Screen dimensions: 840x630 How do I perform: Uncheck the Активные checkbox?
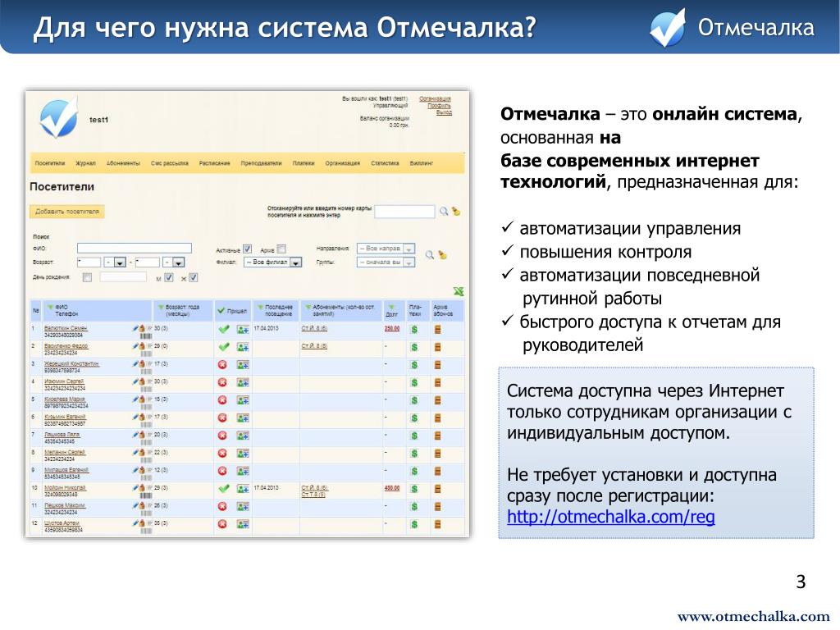pos(247,249)
